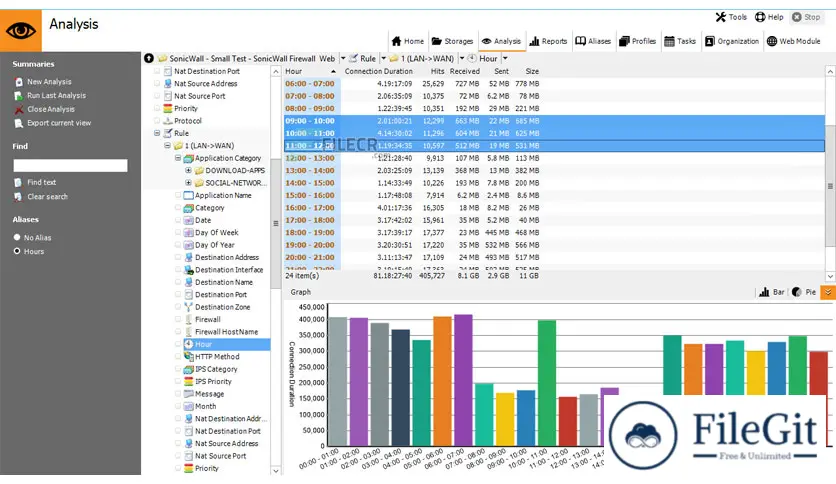Collapse the 1 (LAN->WAN) tree node

coord(167,146)
